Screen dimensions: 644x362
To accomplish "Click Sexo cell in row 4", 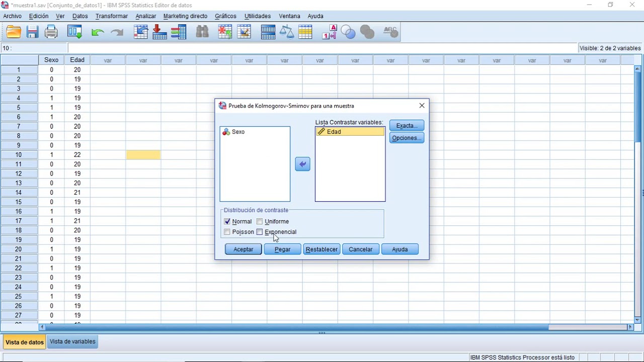I will coord(51,98).
